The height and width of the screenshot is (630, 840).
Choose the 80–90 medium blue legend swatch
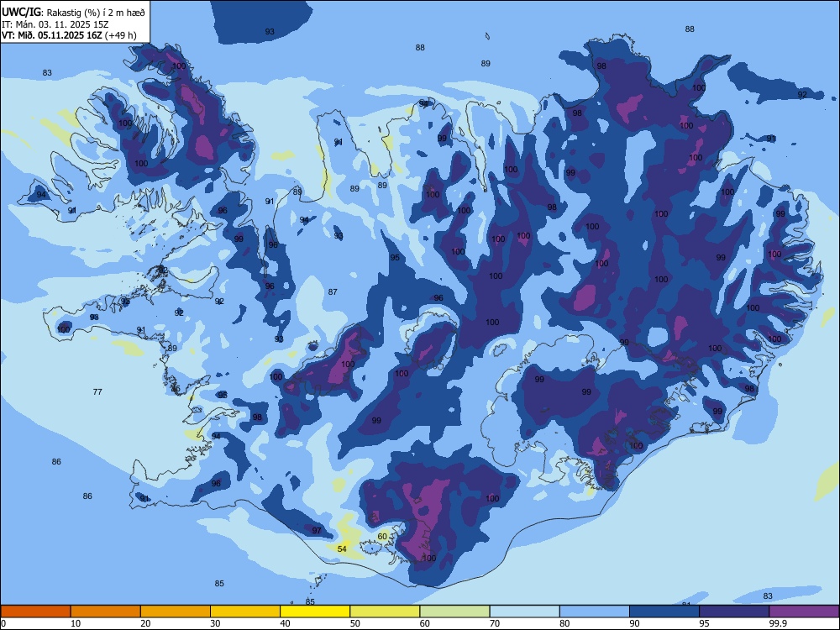[x=595, y=612]
